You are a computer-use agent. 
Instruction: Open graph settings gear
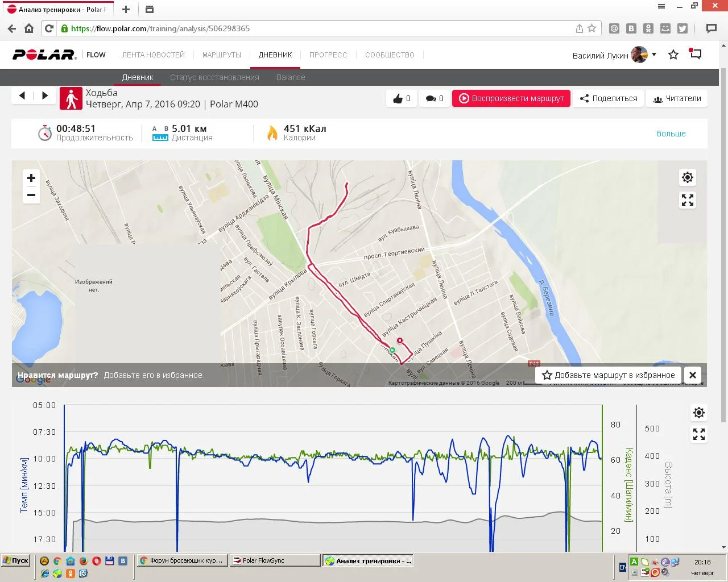pyautogui.click(x=699, y=413)
